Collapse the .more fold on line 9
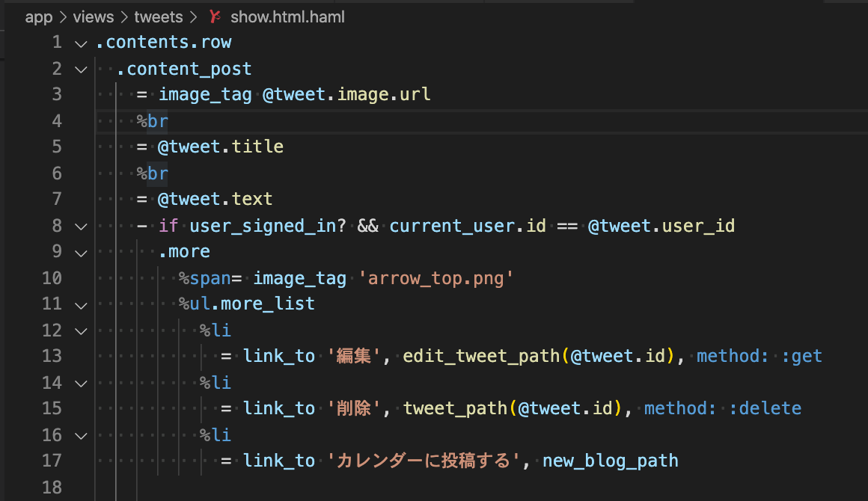The image size is (868, 501). pos(81,253)
